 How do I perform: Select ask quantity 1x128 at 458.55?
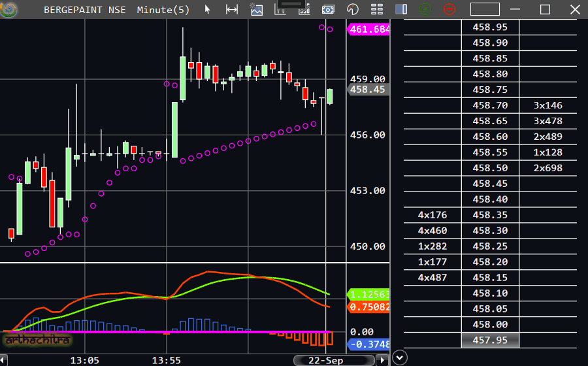click(x=548, y=153)
